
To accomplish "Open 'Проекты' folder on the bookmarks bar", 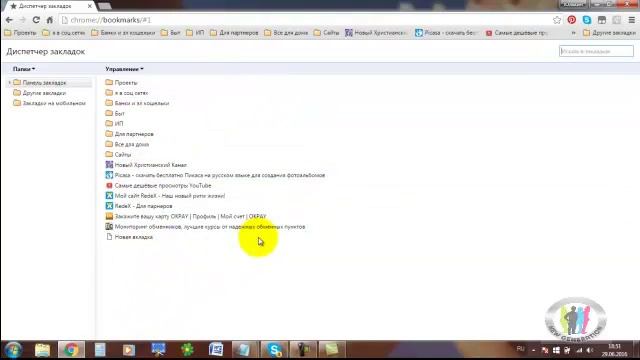I will coord(20,33).
